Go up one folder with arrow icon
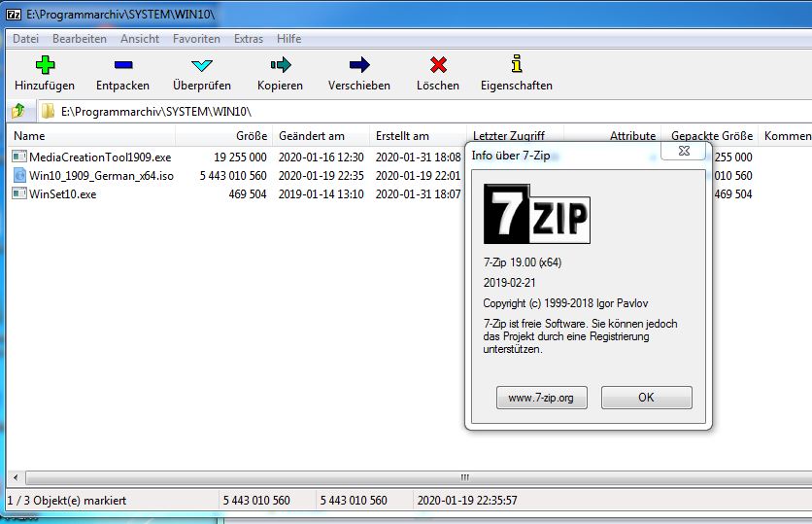812x524 pixels. 18,111
